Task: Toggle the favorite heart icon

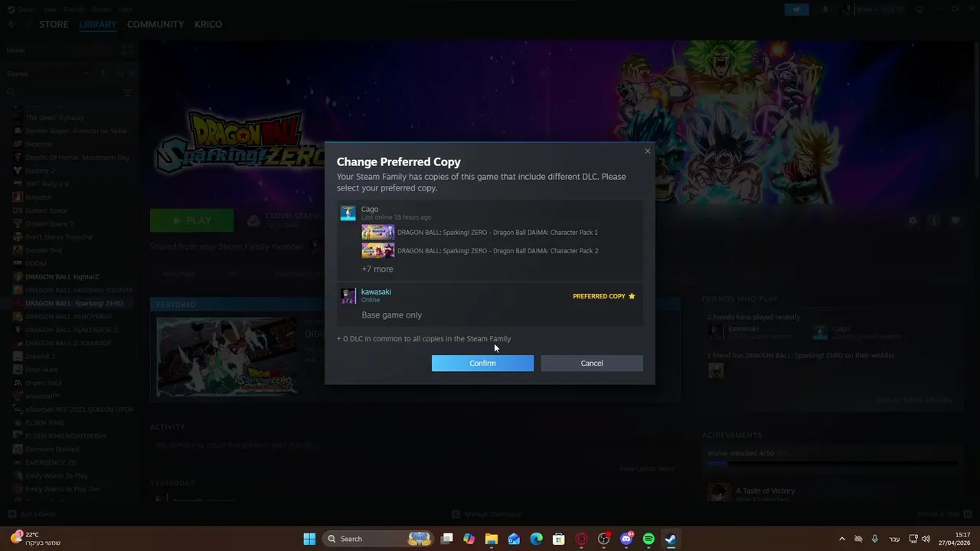Action: coord(955,220)
